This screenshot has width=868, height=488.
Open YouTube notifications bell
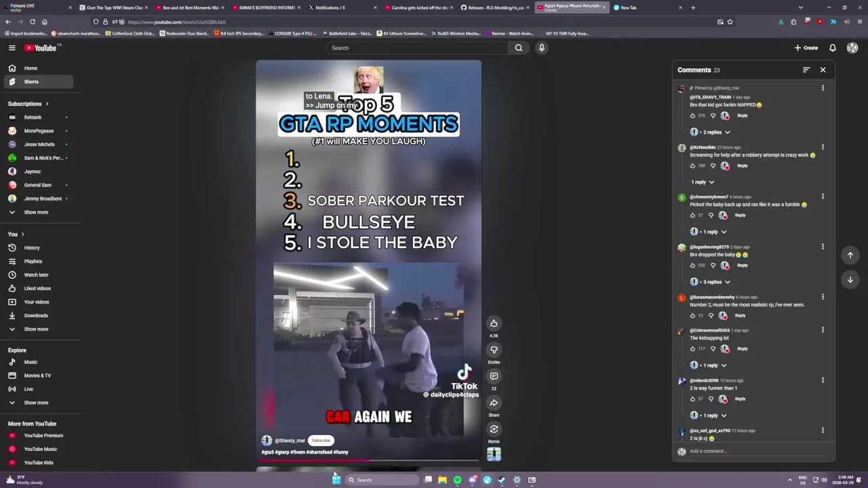pos(833,47)
